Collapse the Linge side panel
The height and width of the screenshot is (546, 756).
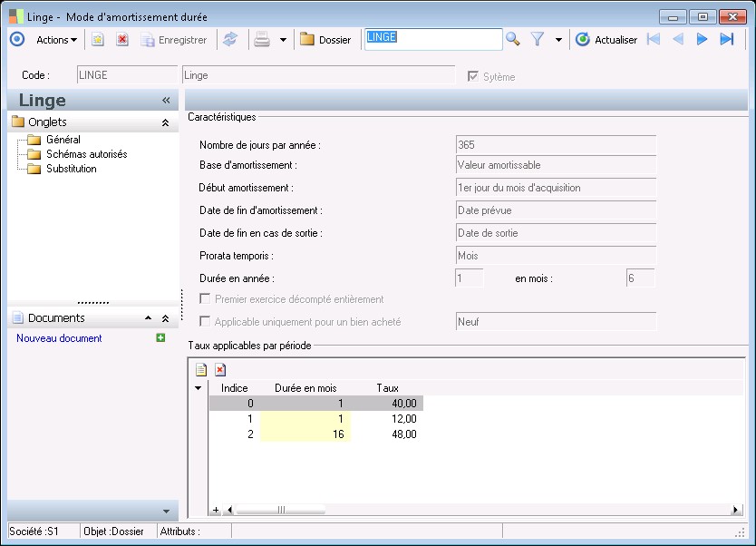[166, 101]
